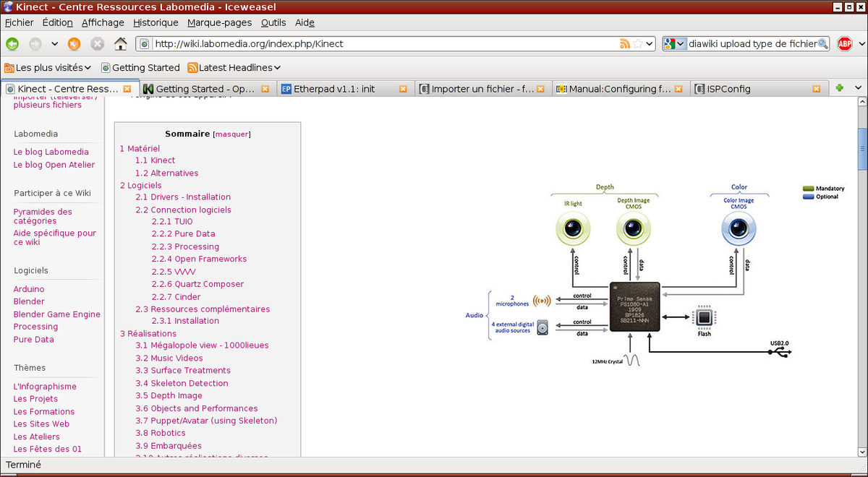The width and height of the screenshot is (868, 477).
Task: Open a new tab with the green plus
Action: point(840,88)
